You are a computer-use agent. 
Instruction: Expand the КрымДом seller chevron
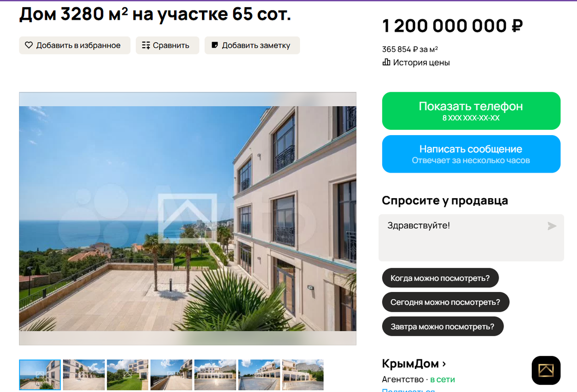(x=444, y=364)
